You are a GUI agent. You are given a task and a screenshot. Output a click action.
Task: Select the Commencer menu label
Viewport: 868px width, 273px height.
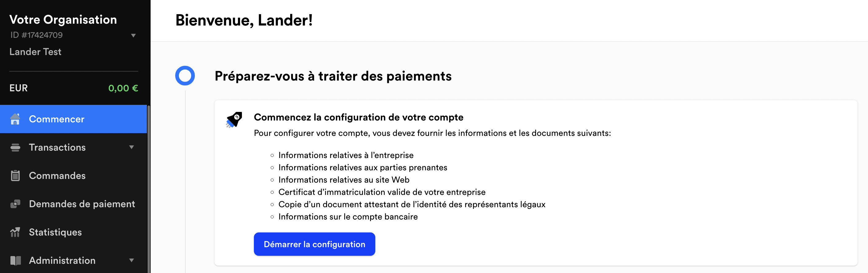tap(57, 119)
